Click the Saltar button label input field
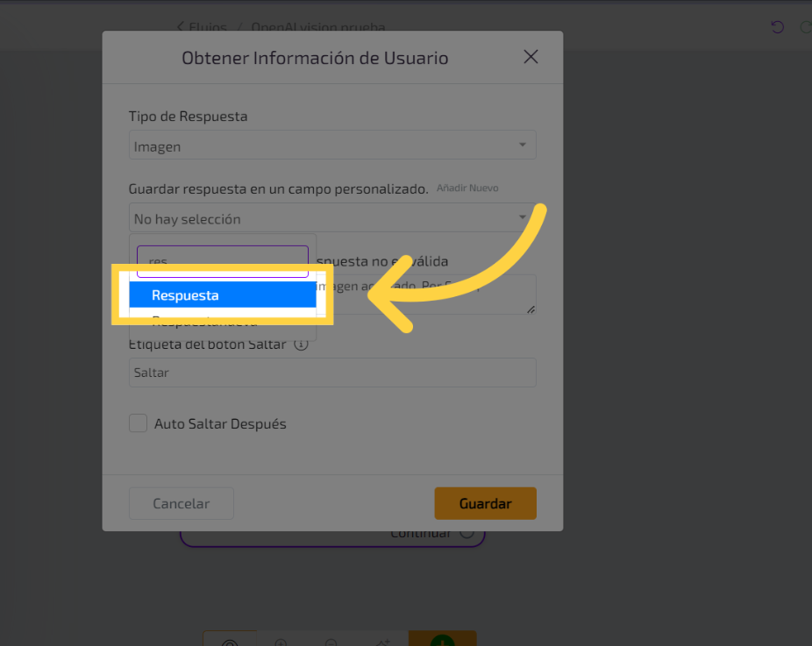812x646 pixels. click(x=332, y=373)
